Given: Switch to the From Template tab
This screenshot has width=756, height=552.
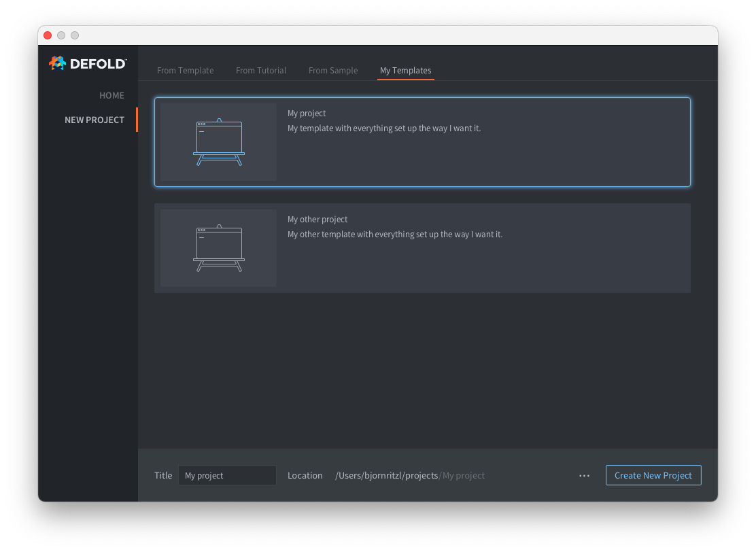Looking at the screenshot, I should [185, 70].
